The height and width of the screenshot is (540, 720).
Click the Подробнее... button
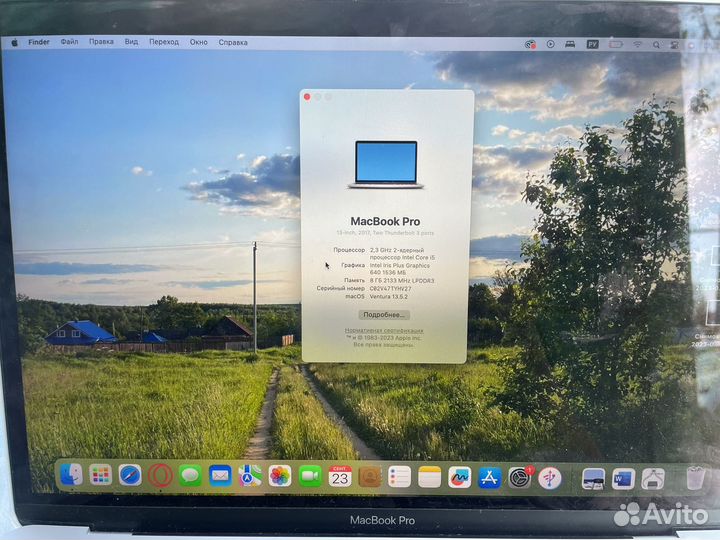(384, 315)
